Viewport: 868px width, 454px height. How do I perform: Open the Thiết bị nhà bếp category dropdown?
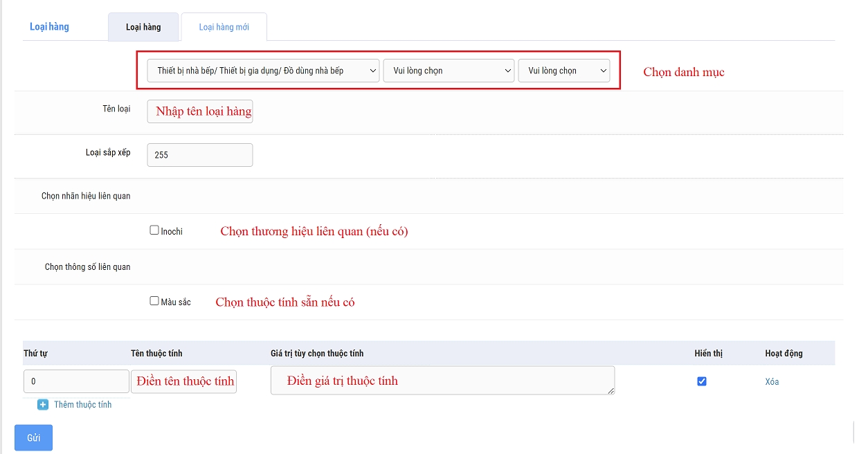[x=263, y=71]
